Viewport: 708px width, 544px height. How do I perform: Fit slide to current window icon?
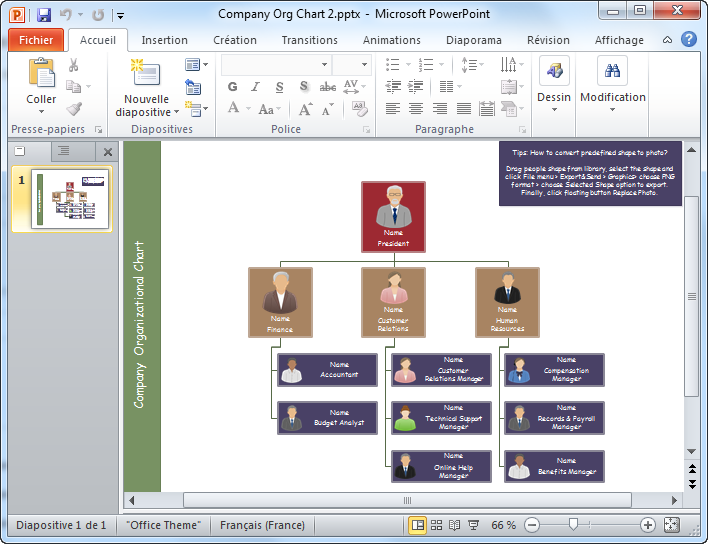[672, 525]
